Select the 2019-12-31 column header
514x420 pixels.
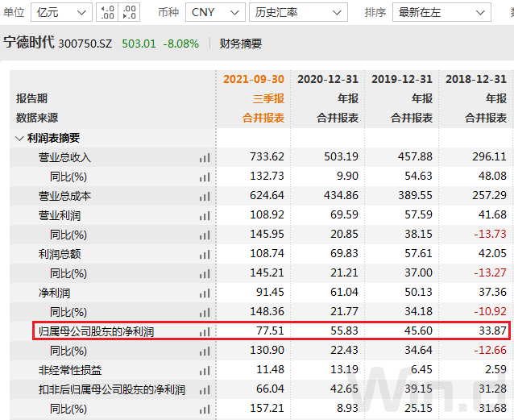pyautogui.click(x=402, y=79)
